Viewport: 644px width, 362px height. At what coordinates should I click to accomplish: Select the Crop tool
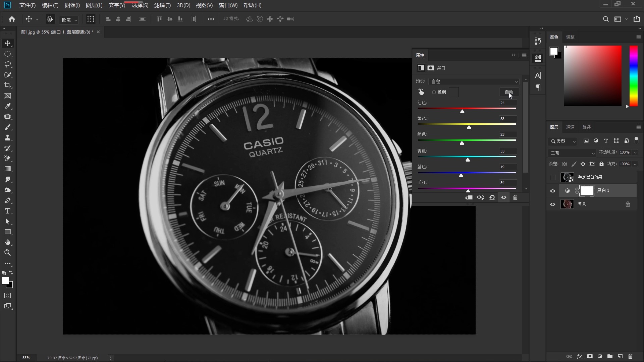point(7,85)
